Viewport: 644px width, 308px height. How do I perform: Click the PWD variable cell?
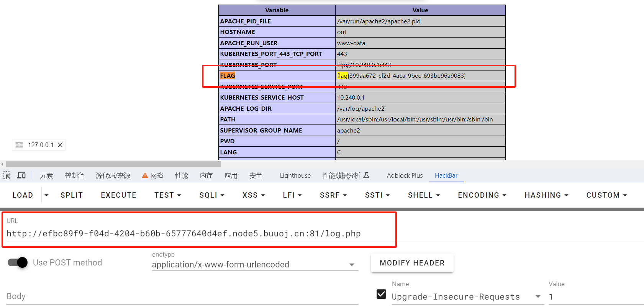point(277,141)
